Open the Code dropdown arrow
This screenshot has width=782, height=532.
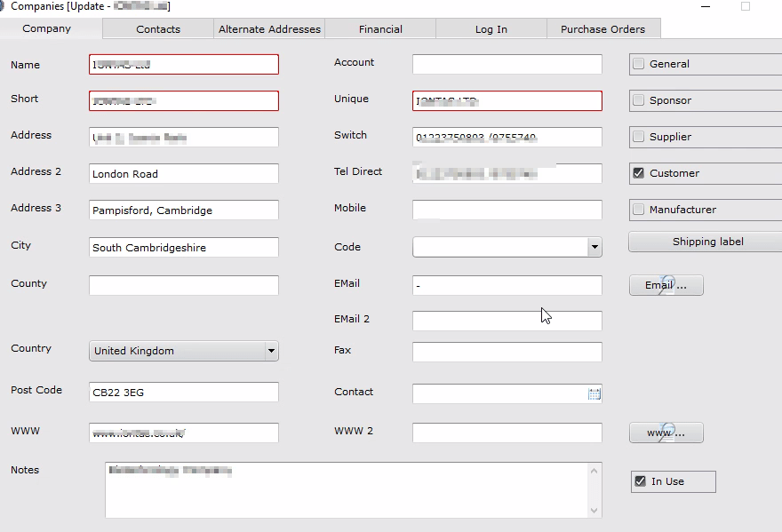[x=594, y=248]
